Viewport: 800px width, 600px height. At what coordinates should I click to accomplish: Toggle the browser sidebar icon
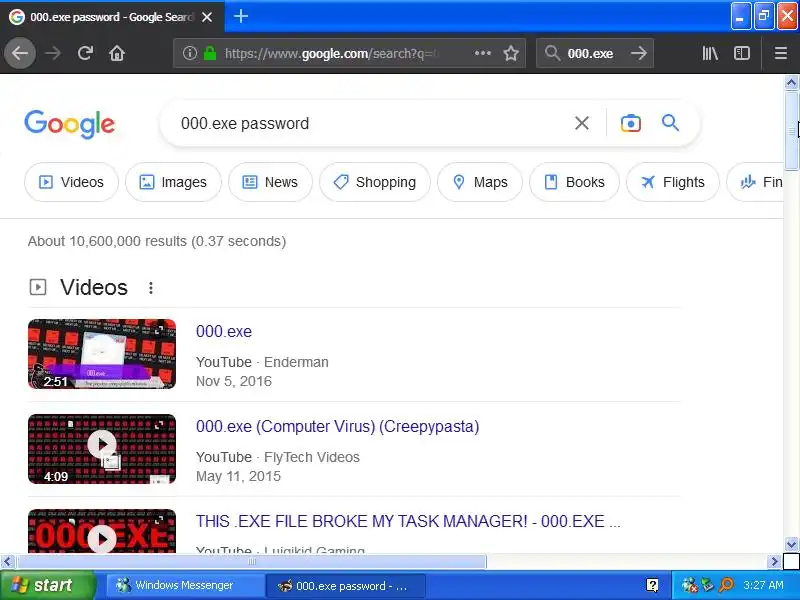pyautogui.click(x=741, y=53)
